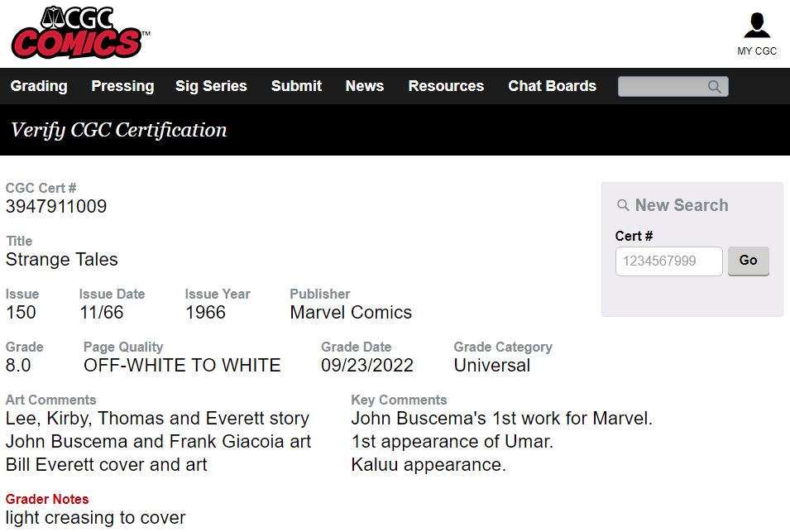The width and height of the screenshot is (790, 532).
Task: Open the Grading menu
Action: [x=39, y=86]
